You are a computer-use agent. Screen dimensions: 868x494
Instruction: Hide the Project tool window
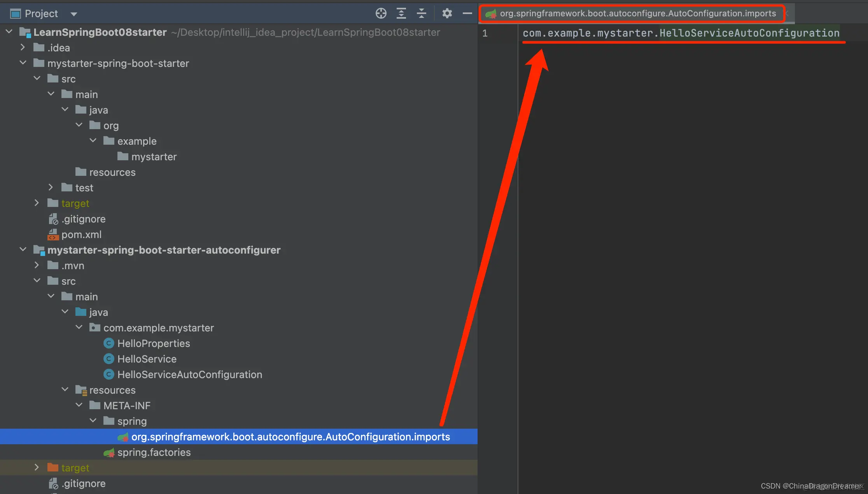click(x=467, y=14)
